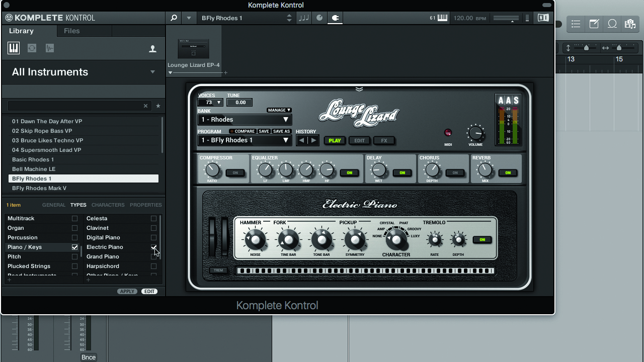Open the Program 1 - BFly Rhodes 1 dropdown
The width and height of the screenshot is (644, 362).
click(x=245, y=140)
